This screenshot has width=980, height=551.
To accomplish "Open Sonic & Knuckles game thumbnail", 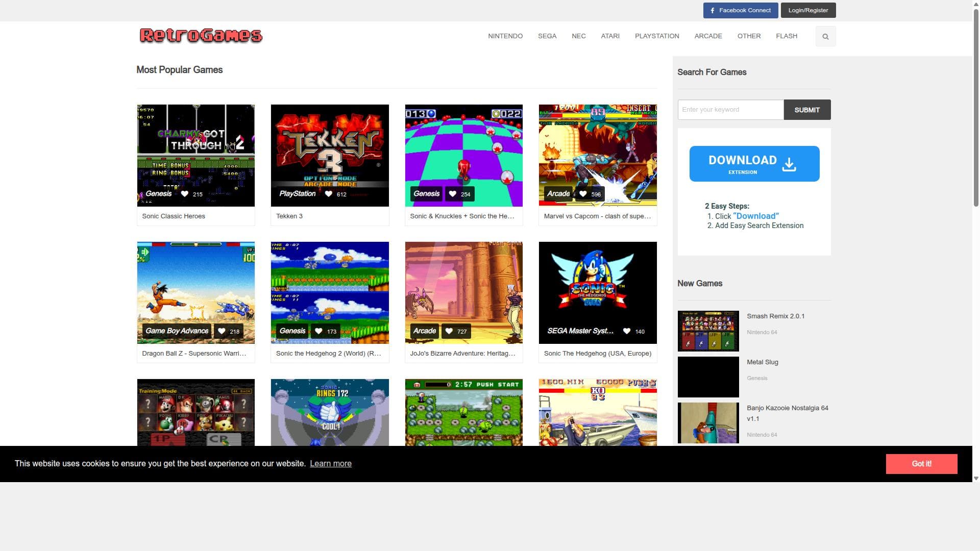I will coord(463,156).
